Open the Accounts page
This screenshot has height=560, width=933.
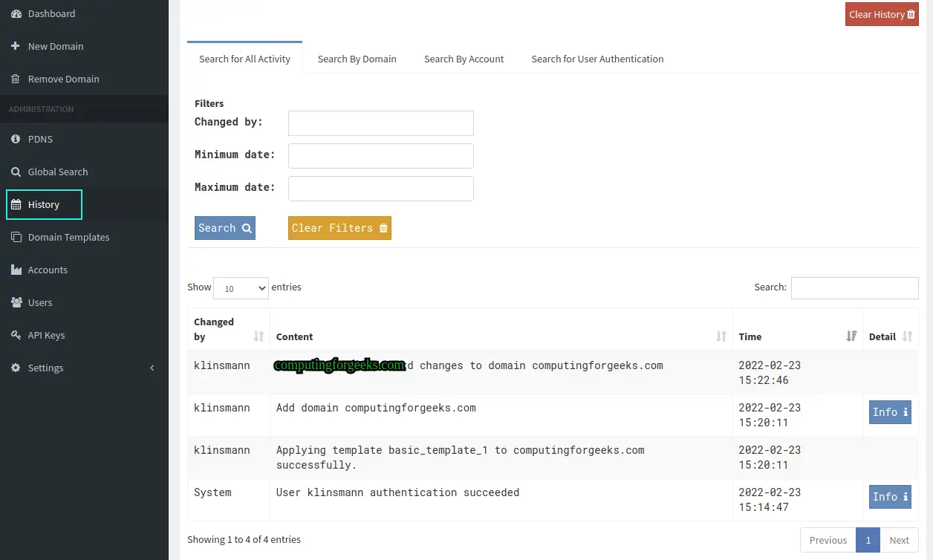click(48, 270)
